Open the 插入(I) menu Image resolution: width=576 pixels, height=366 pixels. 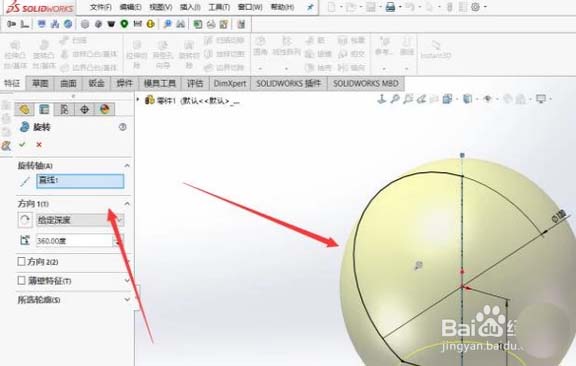[190, 7]
